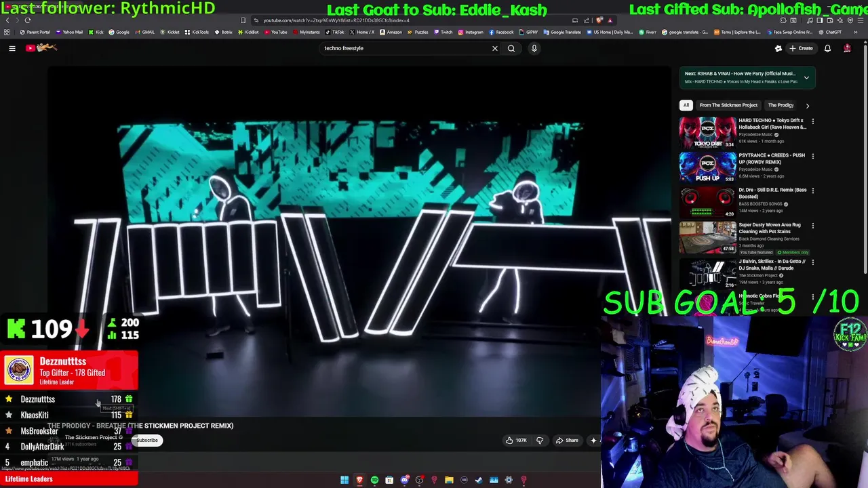
Task: Open the YouTube account avatar menu
Action: coord(847,48)
